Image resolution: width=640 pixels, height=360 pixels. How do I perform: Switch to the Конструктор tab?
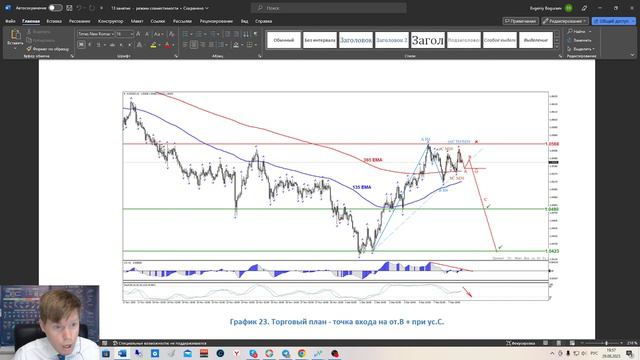click(x=111, y=21)
